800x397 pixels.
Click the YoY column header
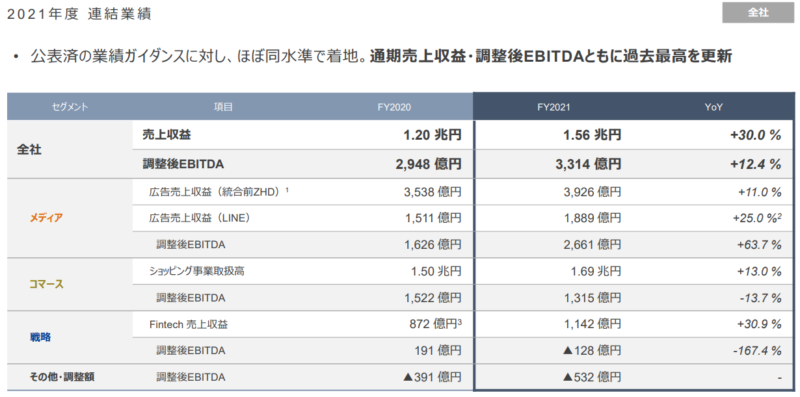pyautogui.click(x=713, y=107)
